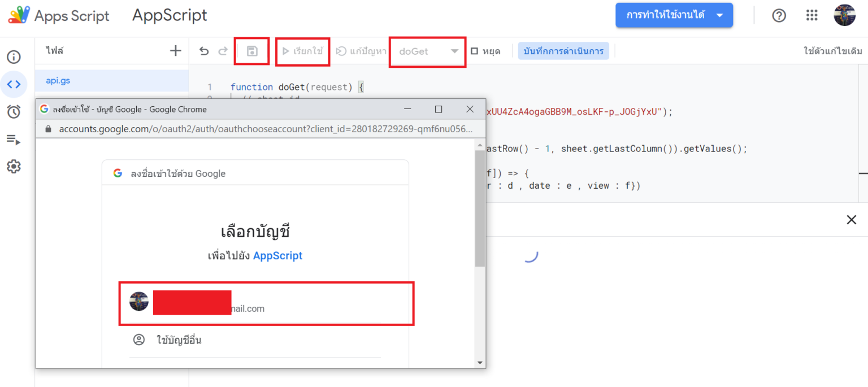The image size is (868, 387).
Task: Save the project with the floppy disk icon
Action: (252, 51)
